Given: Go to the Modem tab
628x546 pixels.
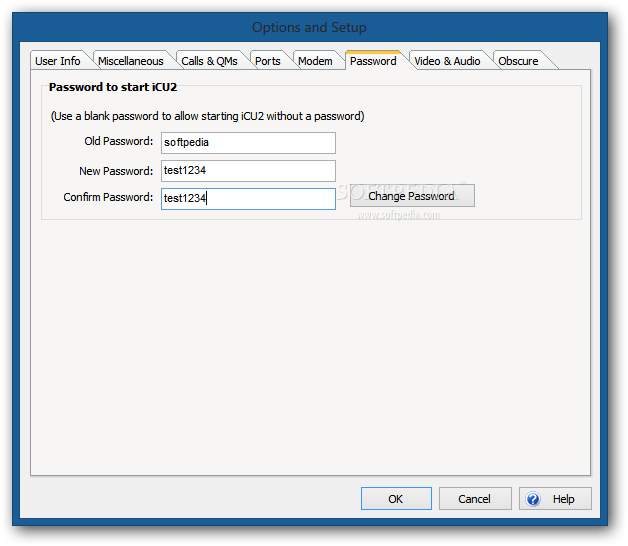Looking at the screenshot, I should coord(315,61).
